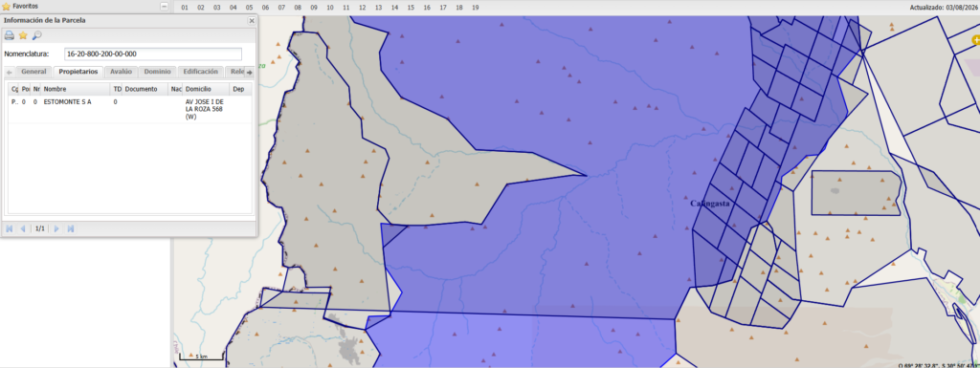This screenshot has width=980, height=368.
Task: Go to first page of results
Action: click(10, 228)
